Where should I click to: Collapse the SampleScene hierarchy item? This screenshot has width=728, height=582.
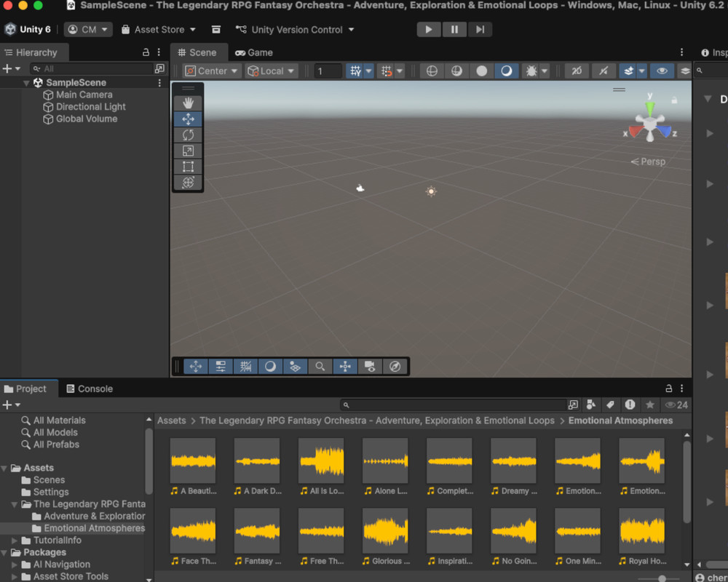coord(27,83)
